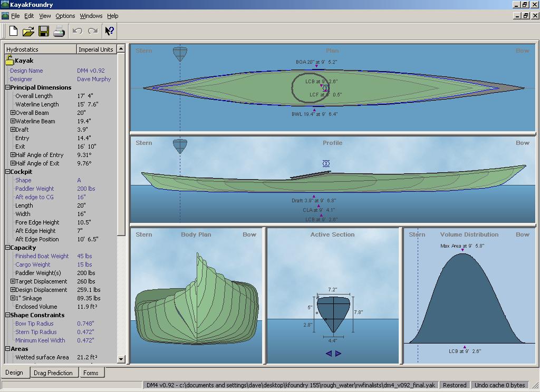
Task: Collapse the Shape Constraints group
Action: pos(7,315)
